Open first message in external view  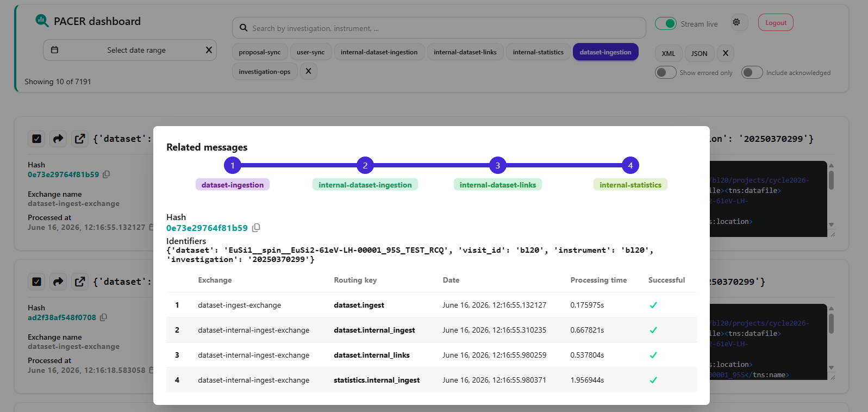(80, 139)
